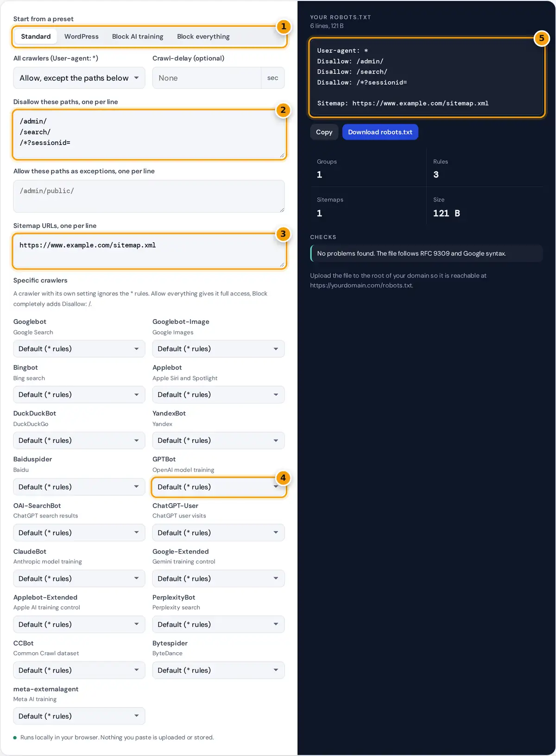This screenshot has width=556, height=756.
Task: Open the CCBot rules dropdown
Action: coord(79,670)
